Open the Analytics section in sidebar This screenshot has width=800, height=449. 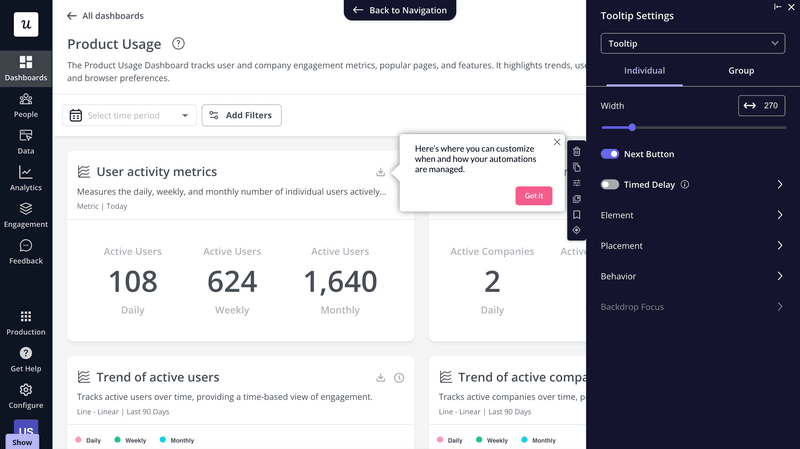26,178
